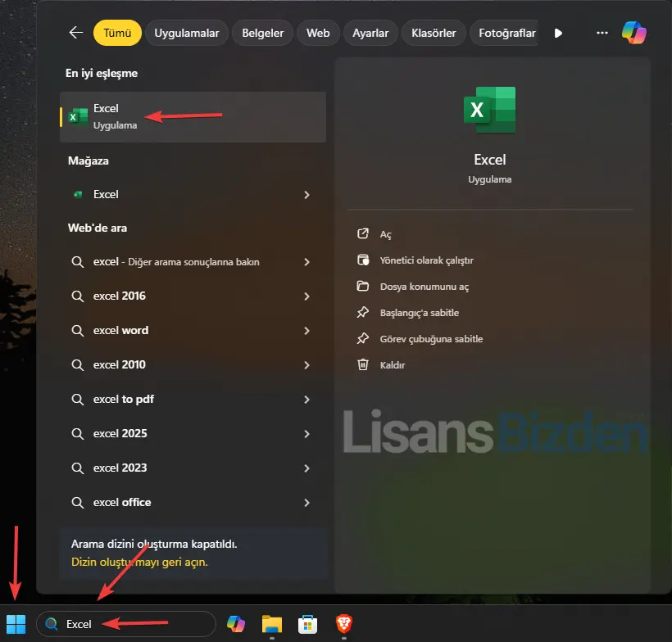Select the 'excel 2025' web suggestion

(x=193, y=433)
